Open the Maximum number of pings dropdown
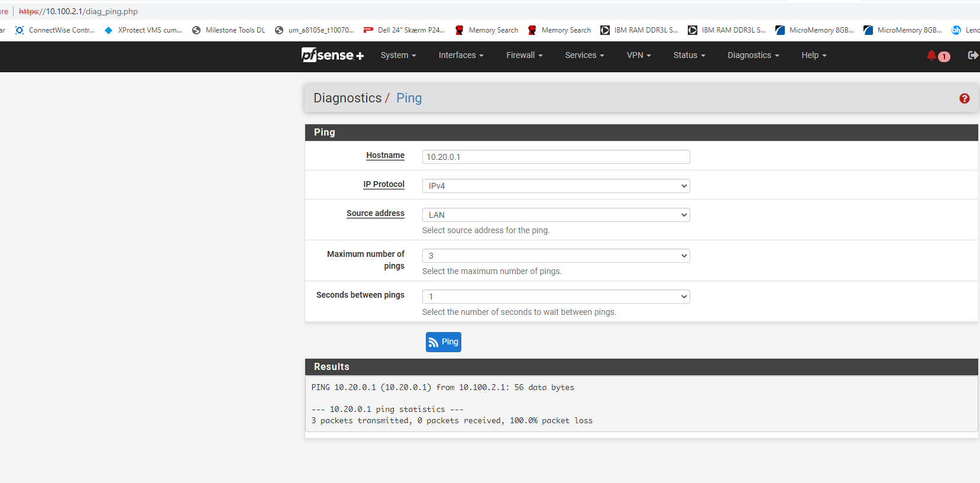 coord(555,256)
